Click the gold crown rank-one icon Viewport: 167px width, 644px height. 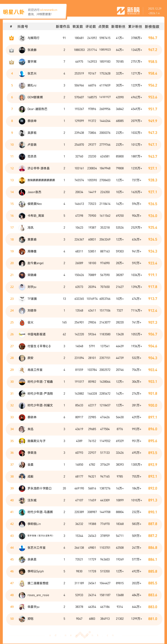click(x=11, y=38)
